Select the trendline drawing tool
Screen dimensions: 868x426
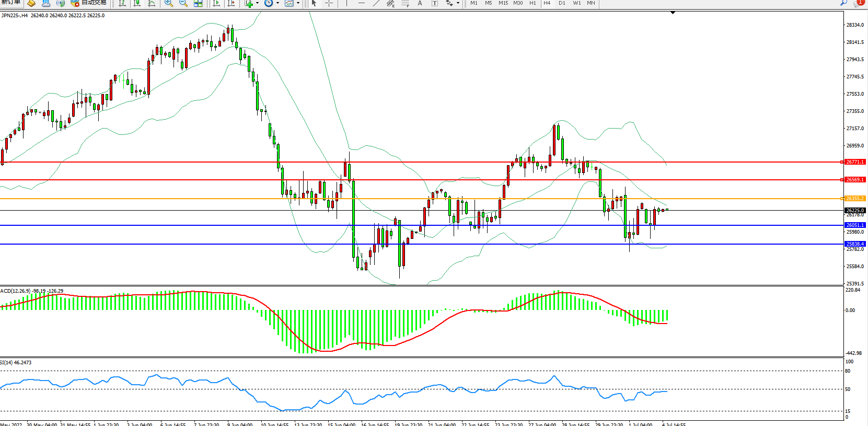(x=376, y=3)
